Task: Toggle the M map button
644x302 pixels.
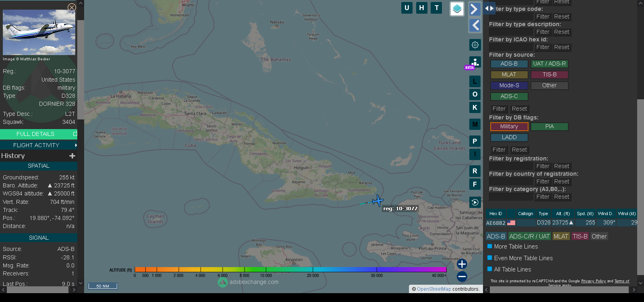Action: [475, 124]
